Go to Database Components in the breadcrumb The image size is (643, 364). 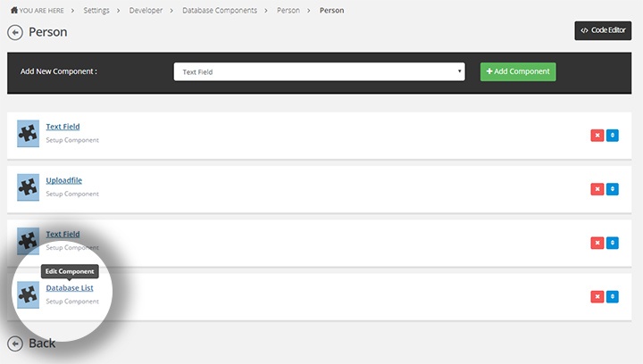[x=220, y=10]
